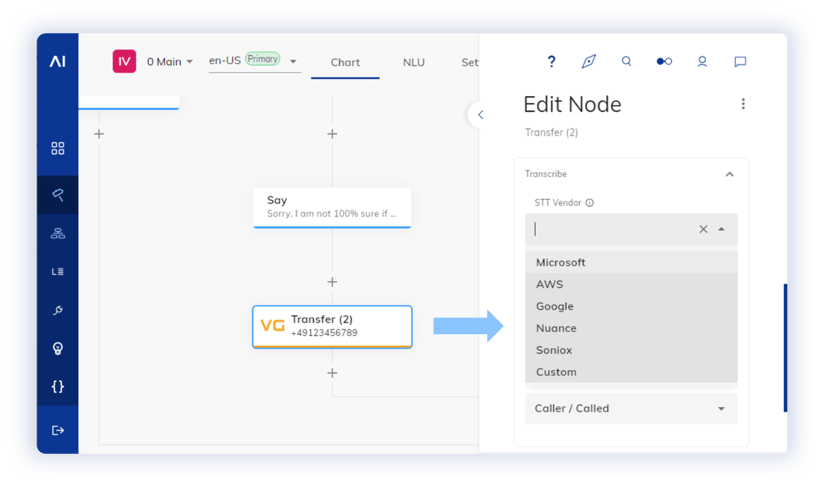
Task: Click the Edit Node heading
Action: click(x=572, y=104)
